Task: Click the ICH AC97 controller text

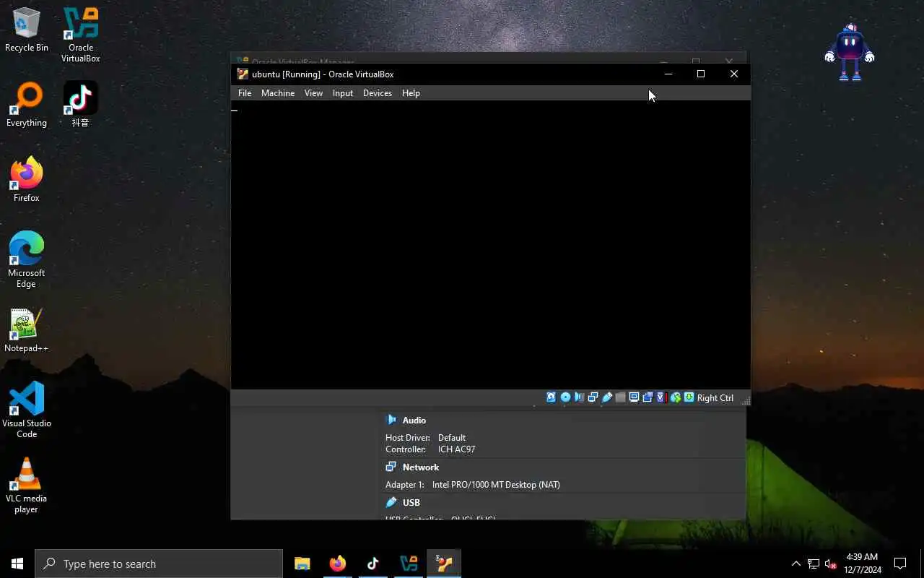Action: [456, 449]
